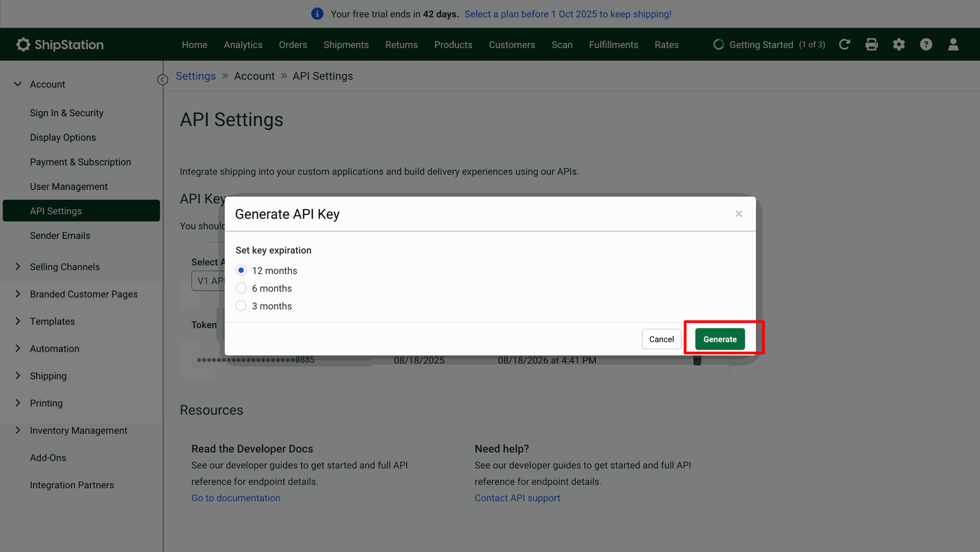This screenshot has width=980, height=552.
Task: Open the user profile icon
Action: tap(953, 44)
